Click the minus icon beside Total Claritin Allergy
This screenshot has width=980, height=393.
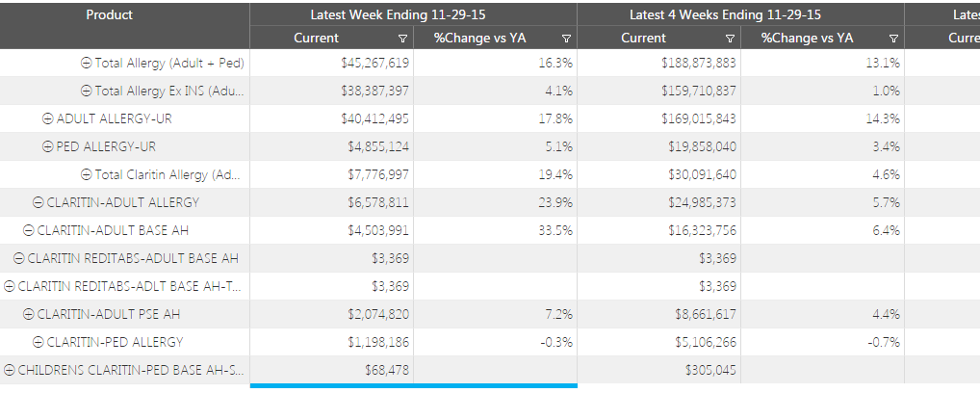[x=87, y=175]
